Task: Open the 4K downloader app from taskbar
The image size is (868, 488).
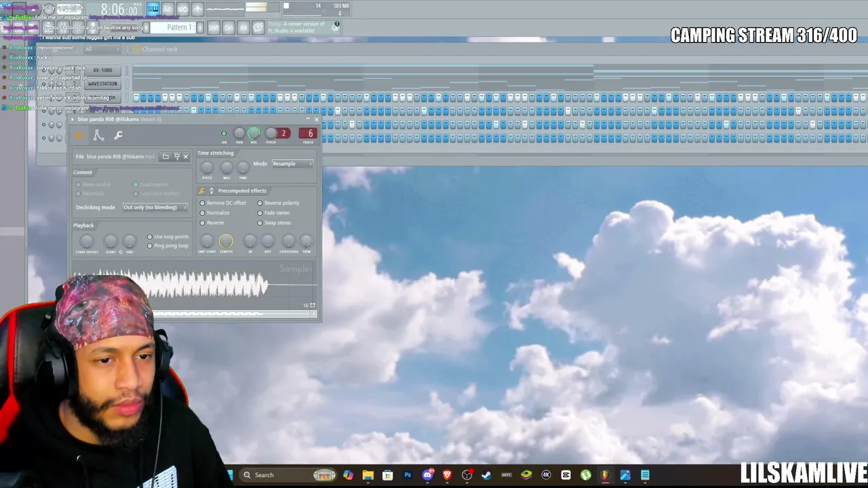Action: pos(546,475)
